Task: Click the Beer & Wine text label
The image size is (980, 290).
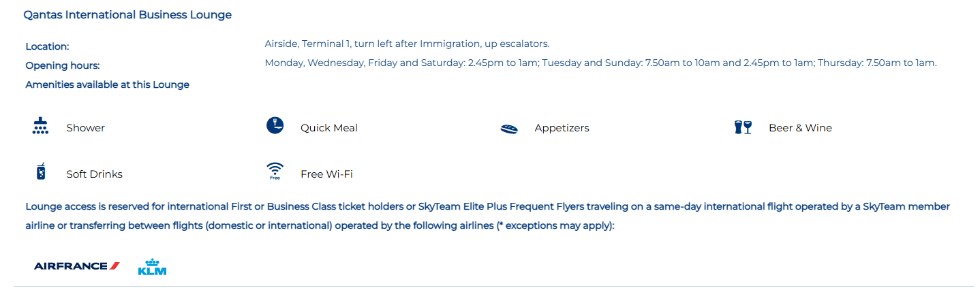Action: click(800, 128)
